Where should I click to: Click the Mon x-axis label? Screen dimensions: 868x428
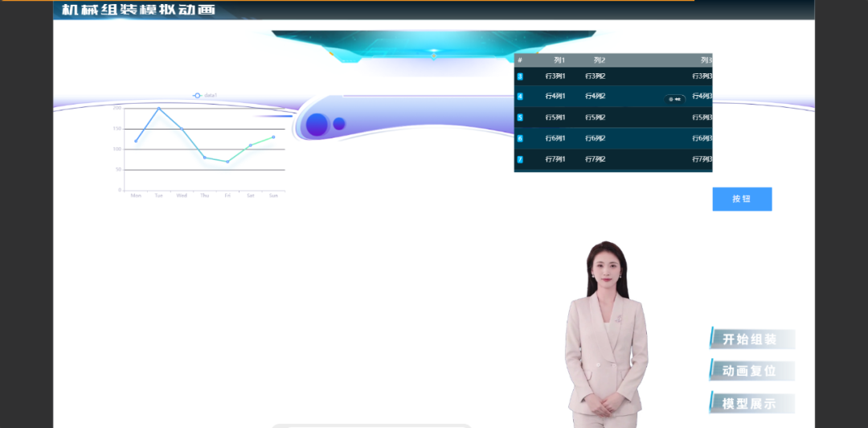pyautogui.click(x=136, y=195)
